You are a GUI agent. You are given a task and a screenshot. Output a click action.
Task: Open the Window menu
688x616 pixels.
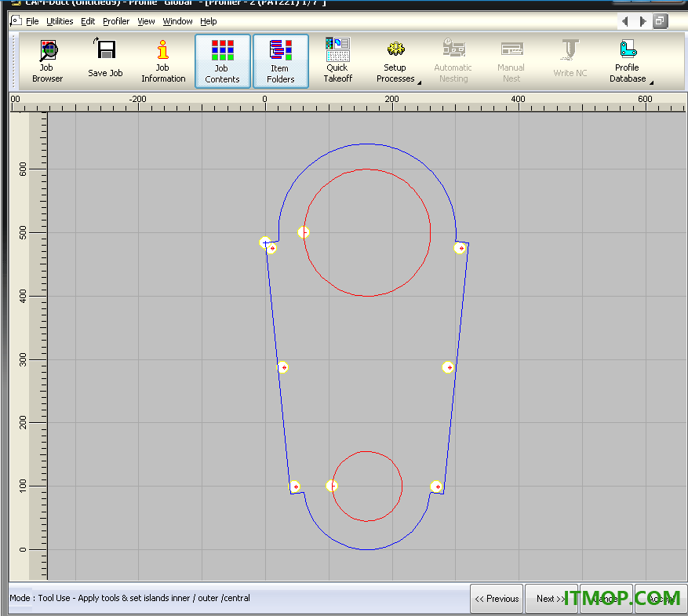click(x=177, y=21)
